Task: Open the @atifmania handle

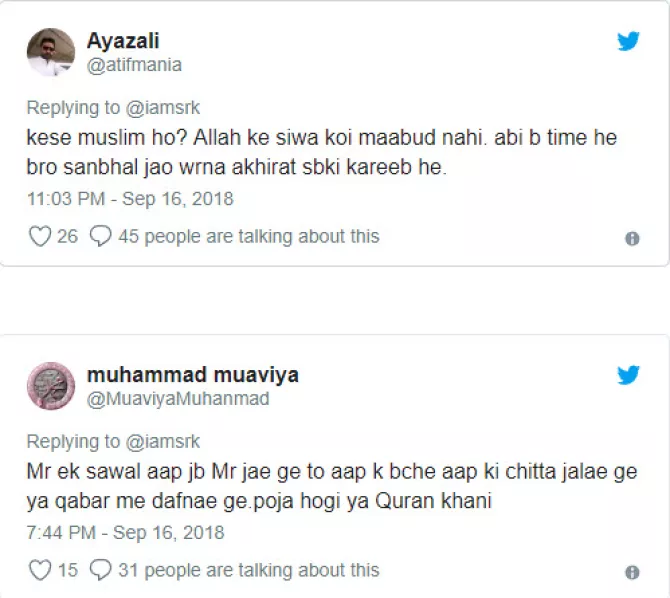Action: pos(134,65)
